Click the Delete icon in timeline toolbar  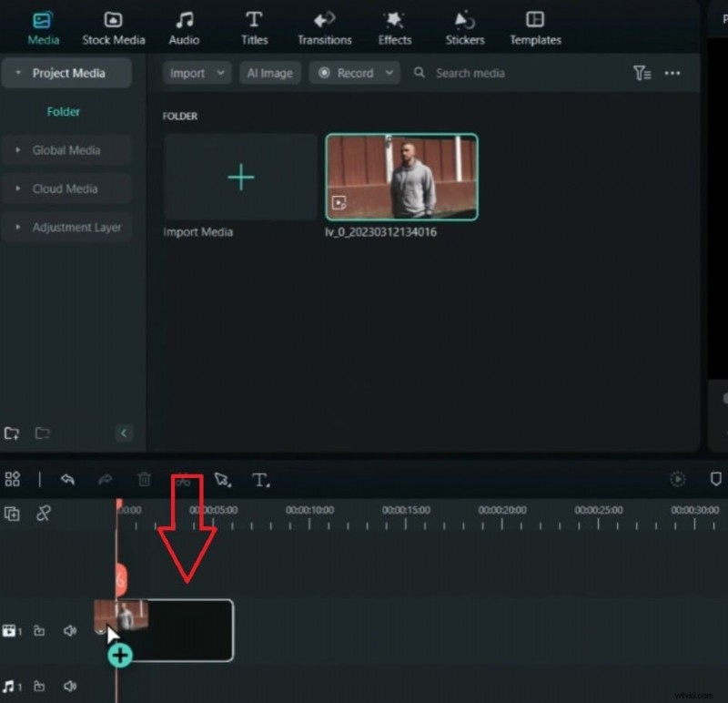pyautogui.click(x=143, y=479)
